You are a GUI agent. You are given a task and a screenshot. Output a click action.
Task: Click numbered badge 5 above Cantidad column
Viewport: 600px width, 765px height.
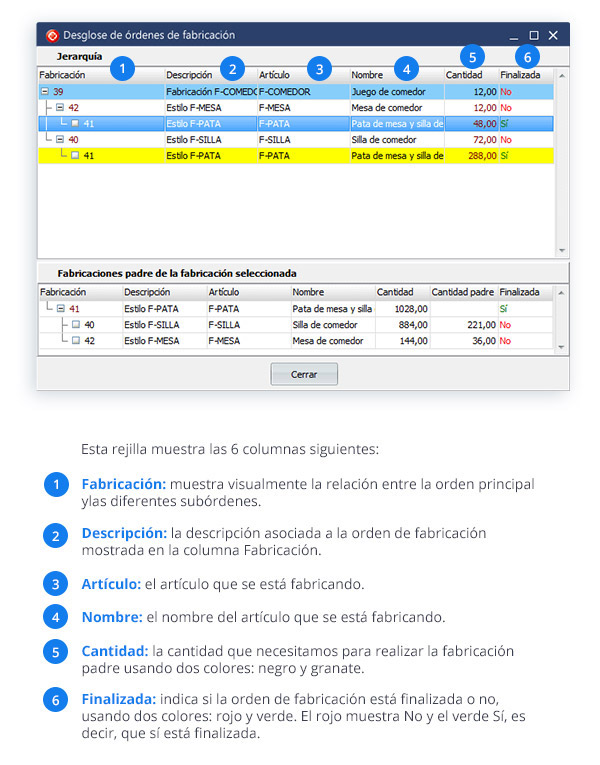pos(473,57)
